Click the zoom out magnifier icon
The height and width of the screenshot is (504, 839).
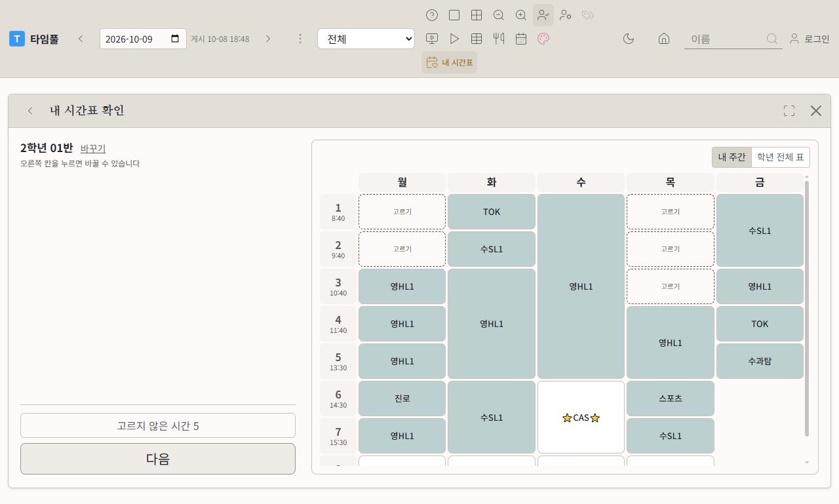tap(499, 15)
